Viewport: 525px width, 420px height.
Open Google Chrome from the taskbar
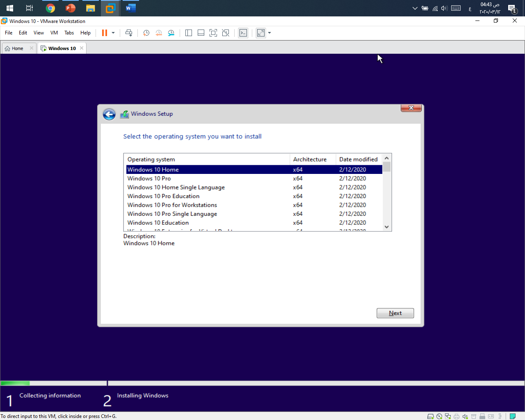[x=50, y=8]
